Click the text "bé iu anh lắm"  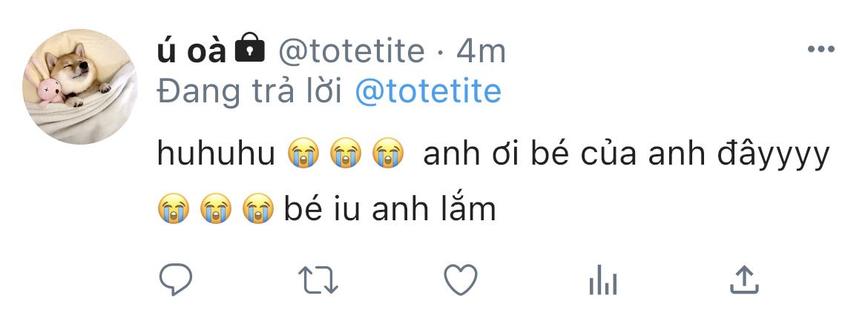click(x=389, y=210)
